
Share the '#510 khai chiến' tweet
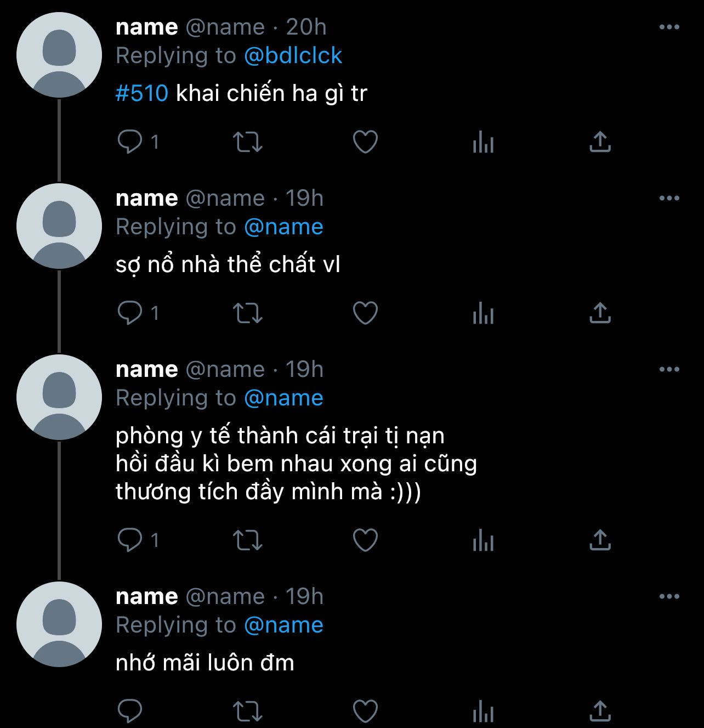(x=600, y=142)
